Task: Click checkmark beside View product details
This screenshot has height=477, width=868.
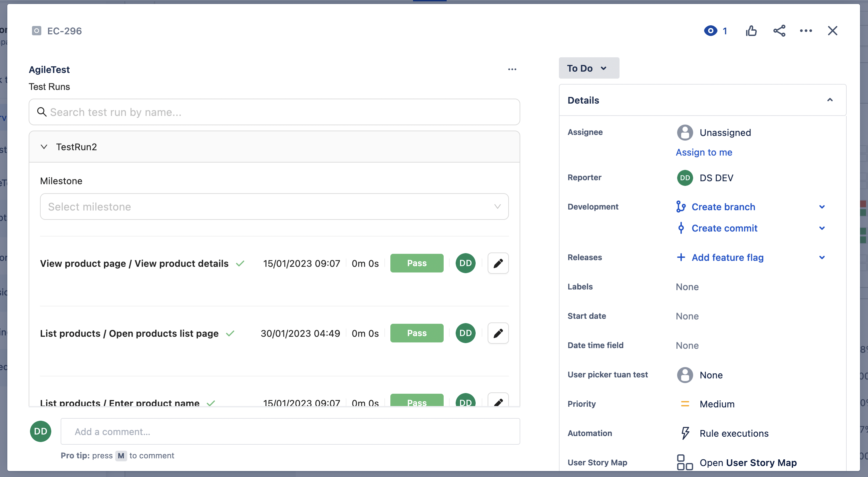Action: tap(240, 263)
